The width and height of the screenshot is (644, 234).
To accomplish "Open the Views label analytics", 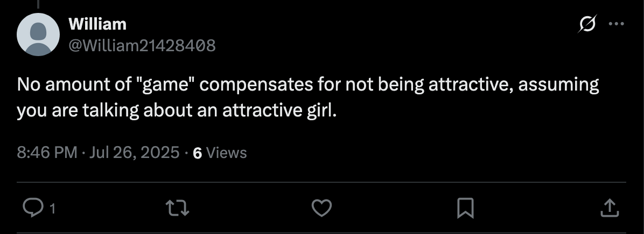I will [x=227, y=153].
